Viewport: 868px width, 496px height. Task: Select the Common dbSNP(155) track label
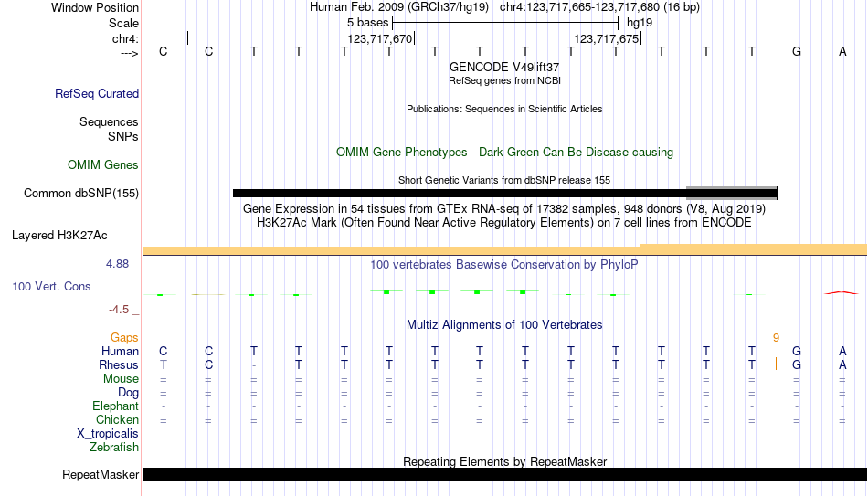(x=81, y=194)
